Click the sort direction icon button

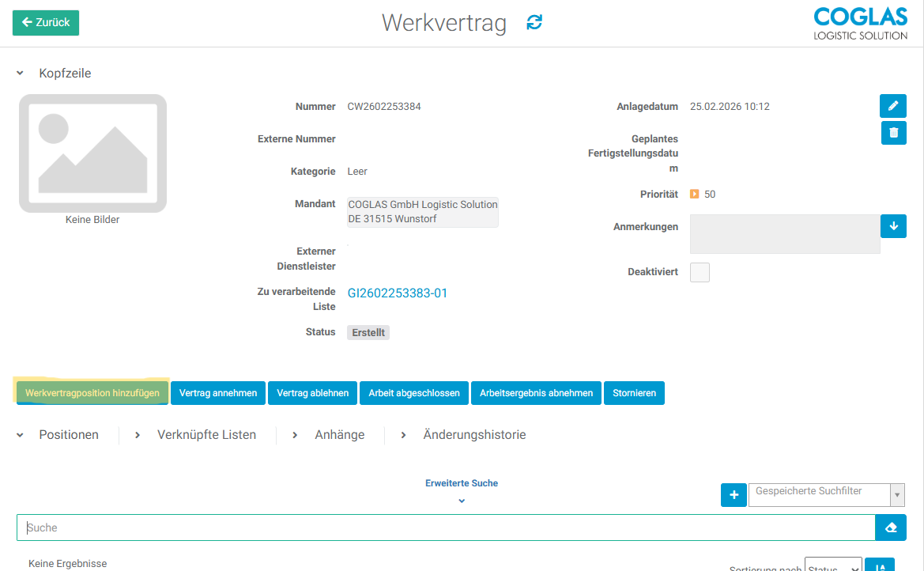880,565
